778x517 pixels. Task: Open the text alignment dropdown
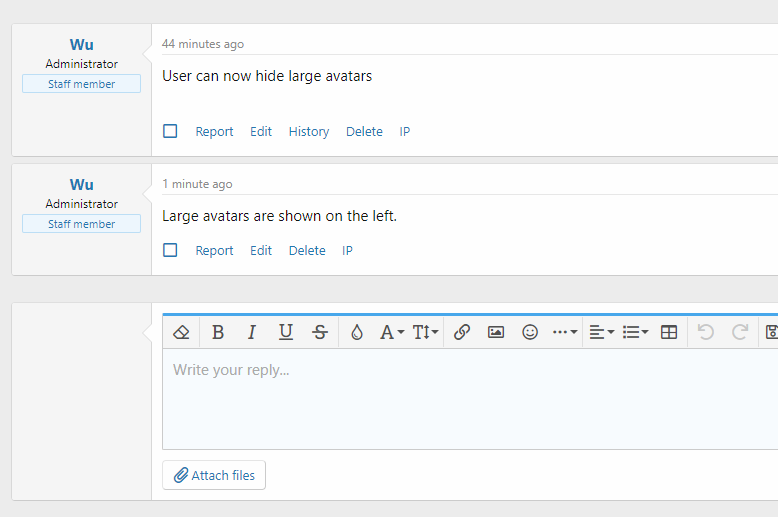pyautogui.click(x=602, y=332)
